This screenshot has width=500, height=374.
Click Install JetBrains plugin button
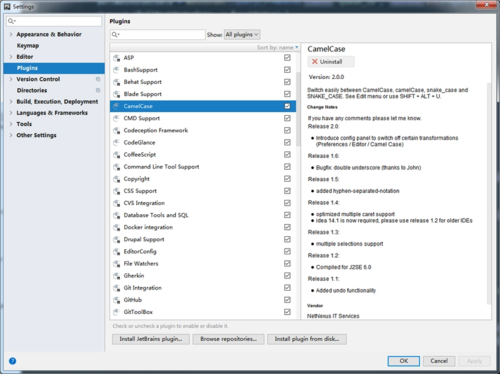(151, 339)
